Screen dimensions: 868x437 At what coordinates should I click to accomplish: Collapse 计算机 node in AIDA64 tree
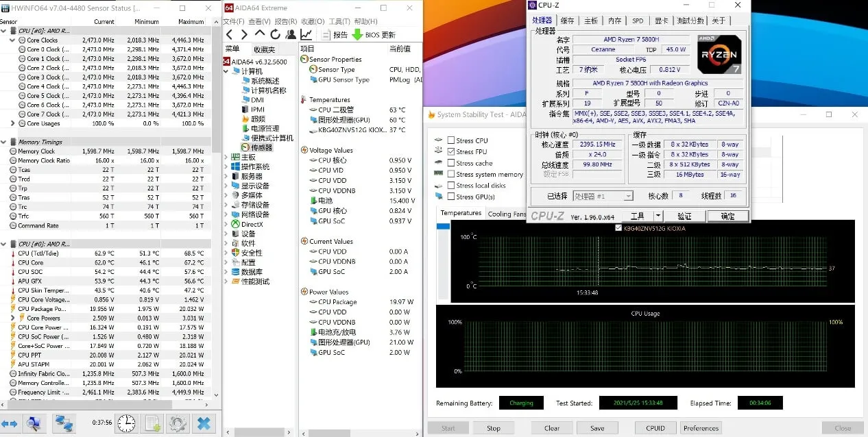pyautogui.click(x=227, y=71)
